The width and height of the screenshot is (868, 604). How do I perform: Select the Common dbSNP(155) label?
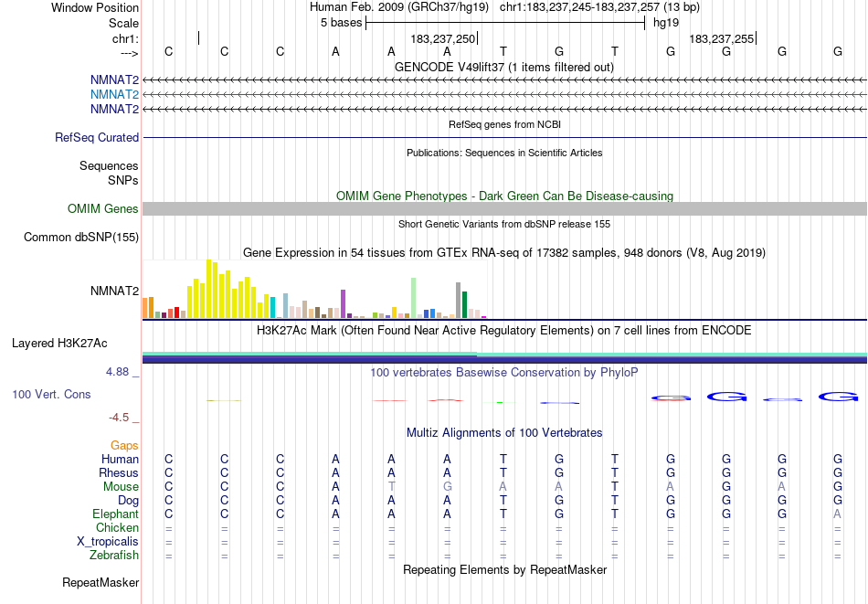click(x=81, y=237)
